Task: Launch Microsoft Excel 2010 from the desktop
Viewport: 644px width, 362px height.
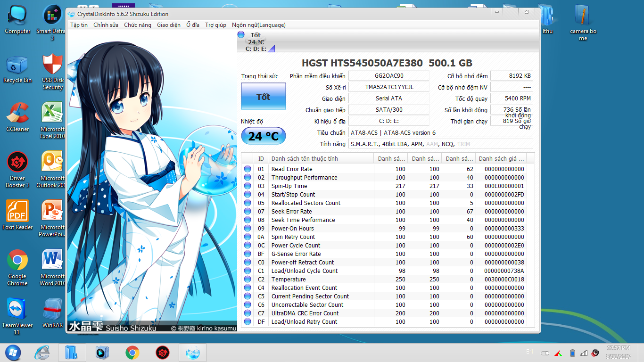Action: (x=52, y=121)
